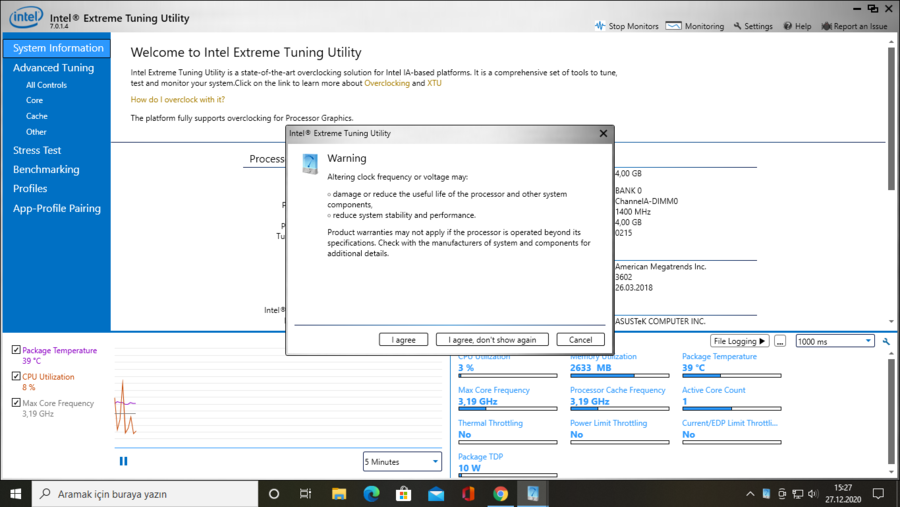Image resolution: width=900 pixels, height=507 pixels.
Task: Click the I agree button
Action: [404, 340]
